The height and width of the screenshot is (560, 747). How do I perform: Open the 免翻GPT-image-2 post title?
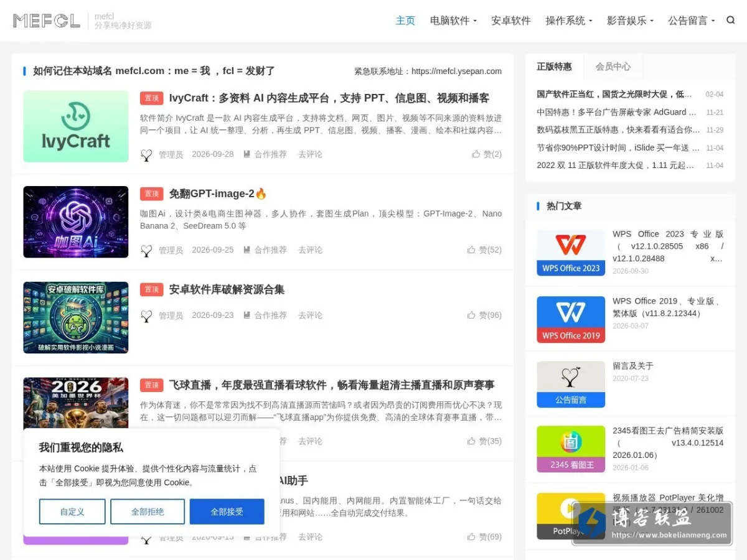218,194
